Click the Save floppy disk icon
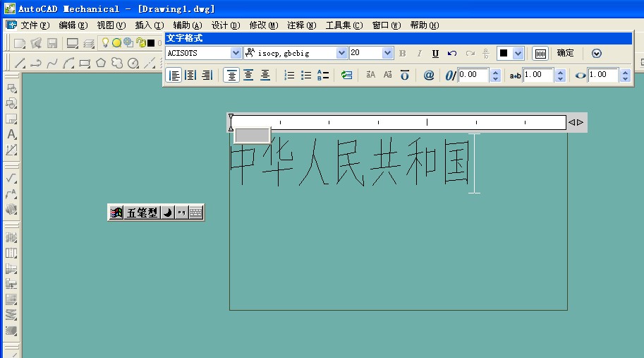The image size is (644, 358). click(x=52, y=43)
